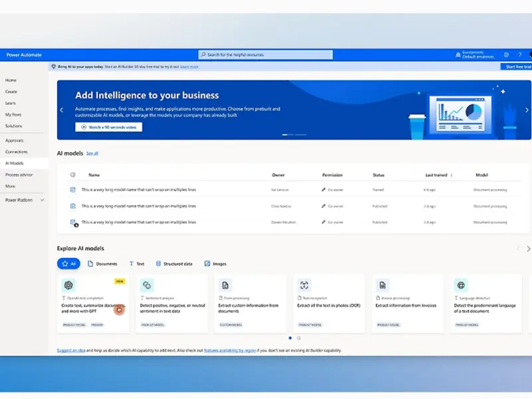Viewport: 532px width, 399px height.
Task: Select the Sentiment analysis model icon
Action: click(147, 285)
